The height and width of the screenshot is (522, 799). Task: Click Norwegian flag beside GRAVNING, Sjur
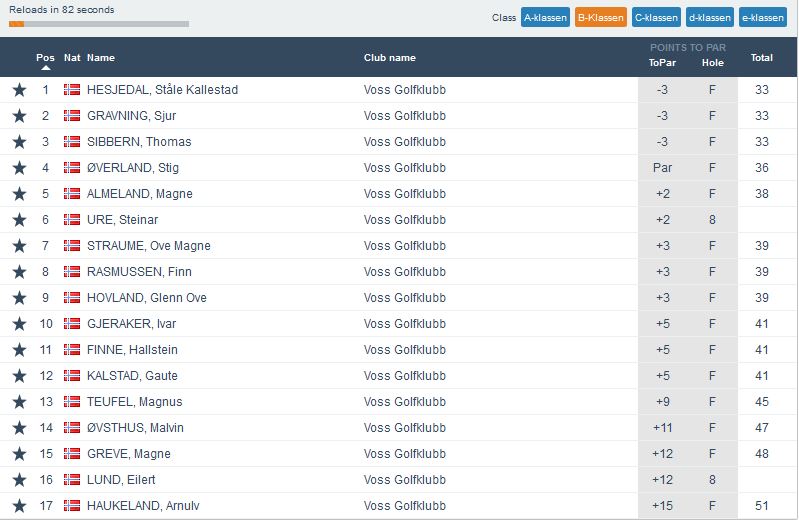coord(72,116)
